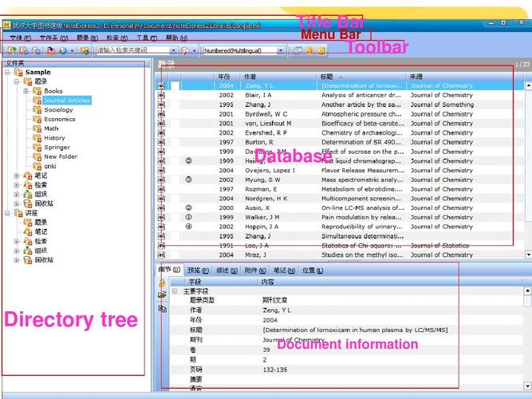This screenshot has height=399, width=532.
Task: Select the Journal of Something source cell
Action: coord(442,105)
